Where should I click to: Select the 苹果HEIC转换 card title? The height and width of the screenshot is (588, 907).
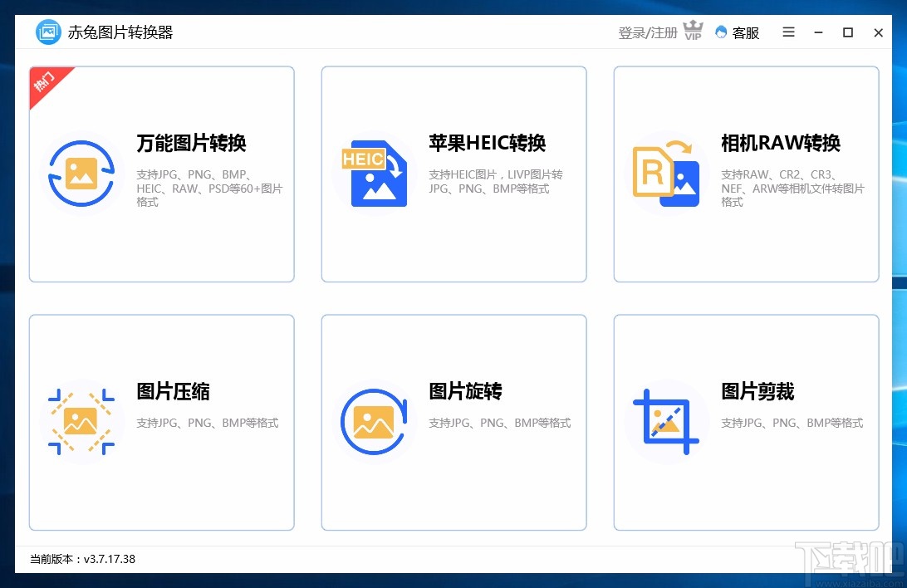pos(487,143)
